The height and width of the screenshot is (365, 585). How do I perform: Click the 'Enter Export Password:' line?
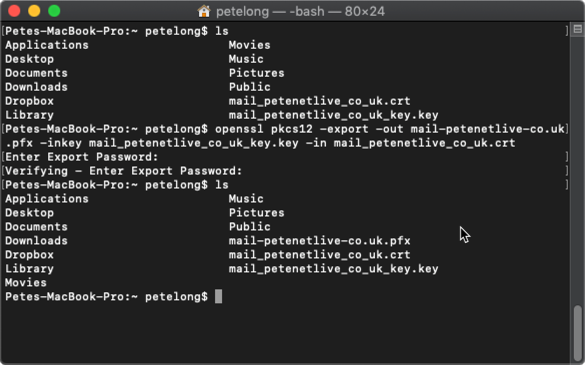coord(82,157)
